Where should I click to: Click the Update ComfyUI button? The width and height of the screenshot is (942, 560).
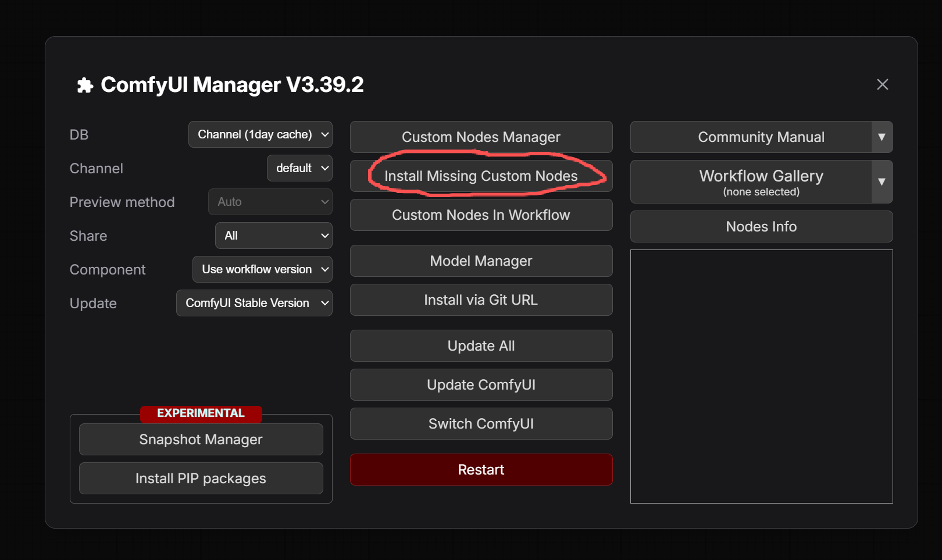481,384
